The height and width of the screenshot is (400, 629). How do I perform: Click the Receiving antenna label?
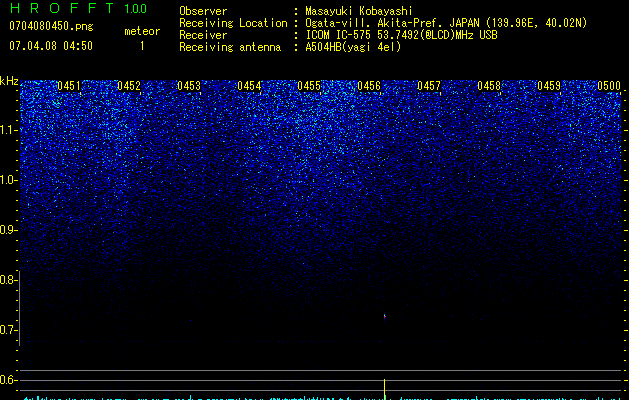coord(230,47)
